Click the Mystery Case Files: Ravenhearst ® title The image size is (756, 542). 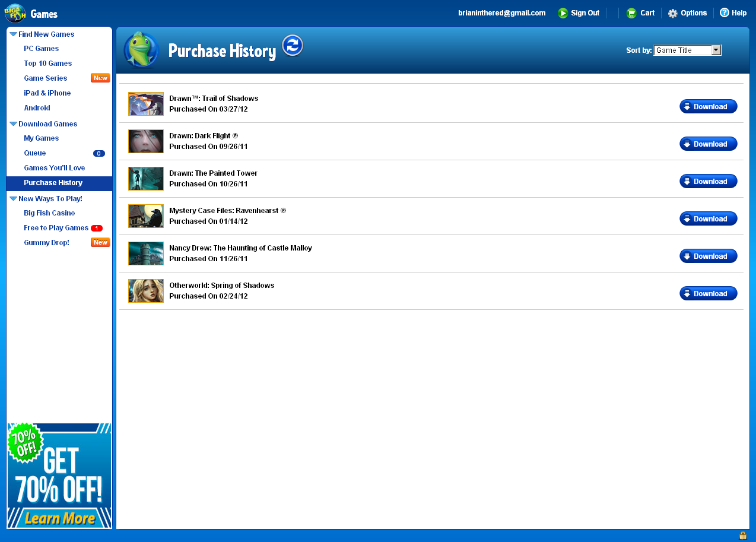click(x=228, y=211)
